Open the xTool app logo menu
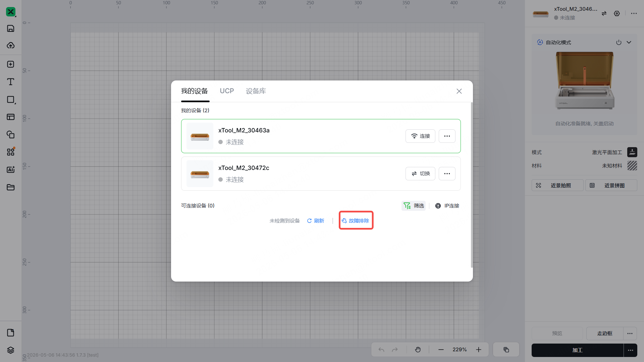This screenshot has height=362, width=644. [11, 12]
